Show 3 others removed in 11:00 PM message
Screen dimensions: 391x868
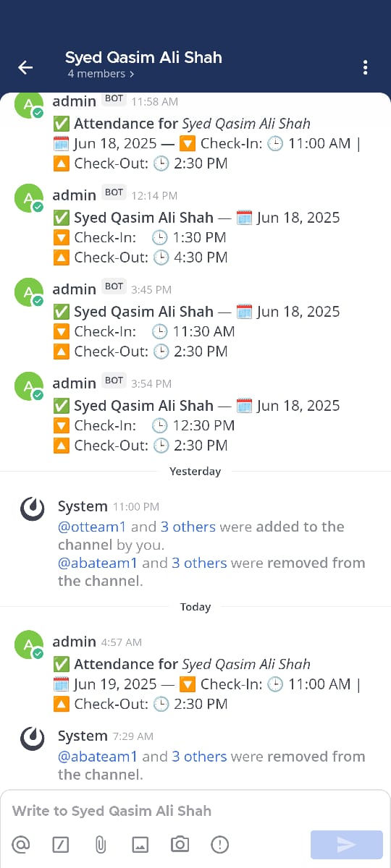(199, 563)
